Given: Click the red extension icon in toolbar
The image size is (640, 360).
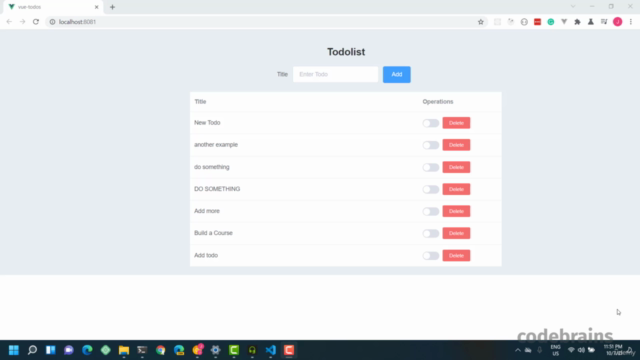Looking at the screenshot, I should click(x=537, y=22).
